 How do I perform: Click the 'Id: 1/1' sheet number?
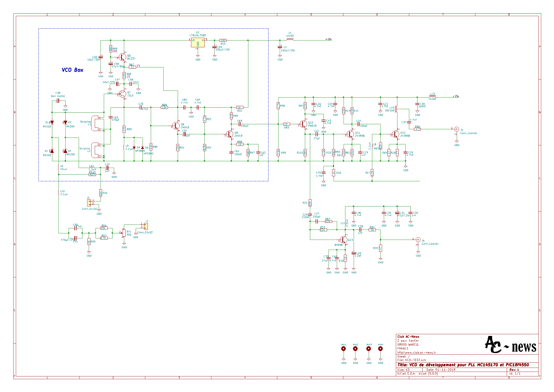(515, 374)
